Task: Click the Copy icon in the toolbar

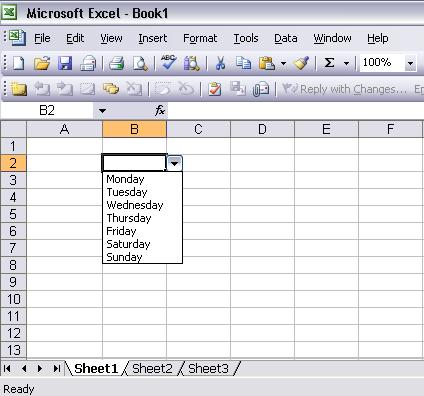Action: pos(243,63)
